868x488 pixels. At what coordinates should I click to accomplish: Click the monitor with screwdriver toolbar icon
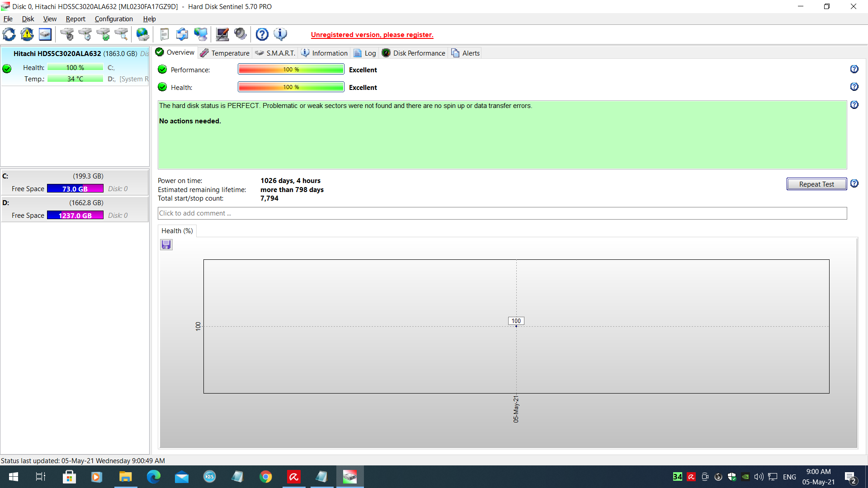tap(222, 34)
